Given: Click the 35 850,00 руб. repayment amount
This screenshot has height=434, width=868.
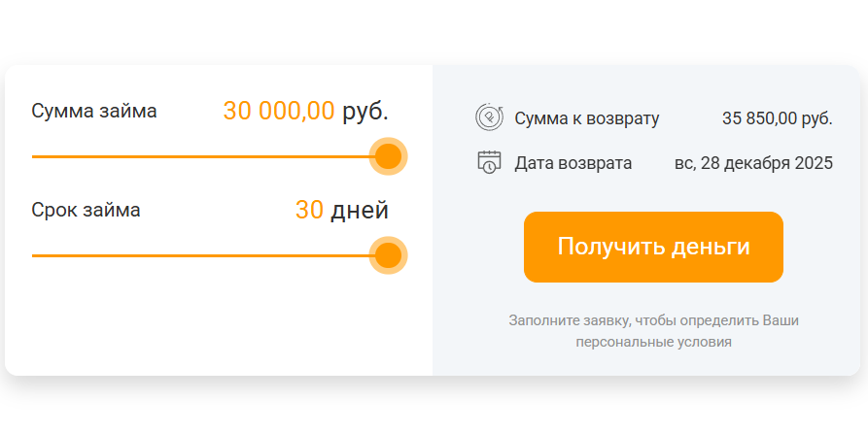Looking at the screenshot, I should (x=777, y=118).
